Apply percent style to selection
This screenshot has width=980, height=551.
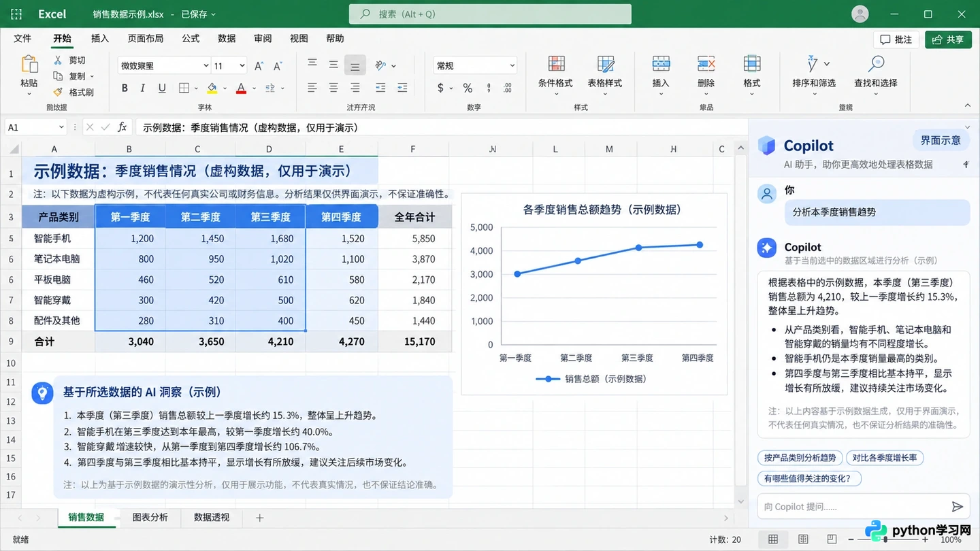tap(468, 88)
